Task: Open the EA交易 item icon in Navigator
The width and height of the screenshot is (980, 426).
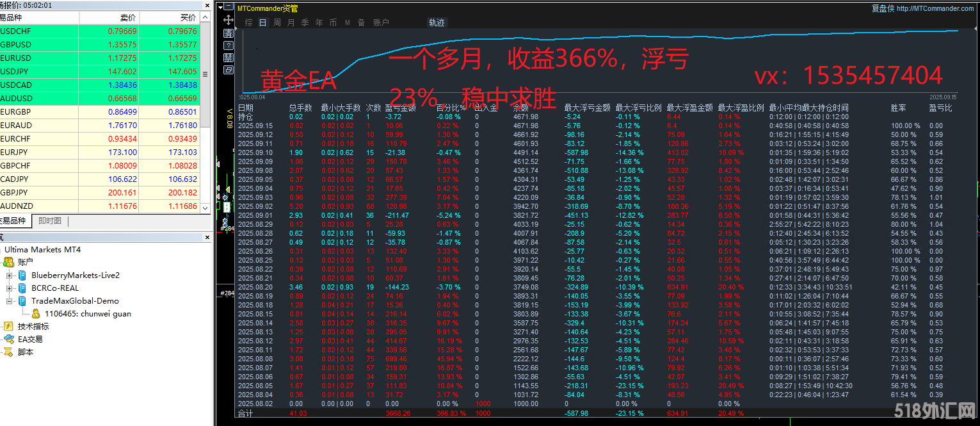Action: 9,339
